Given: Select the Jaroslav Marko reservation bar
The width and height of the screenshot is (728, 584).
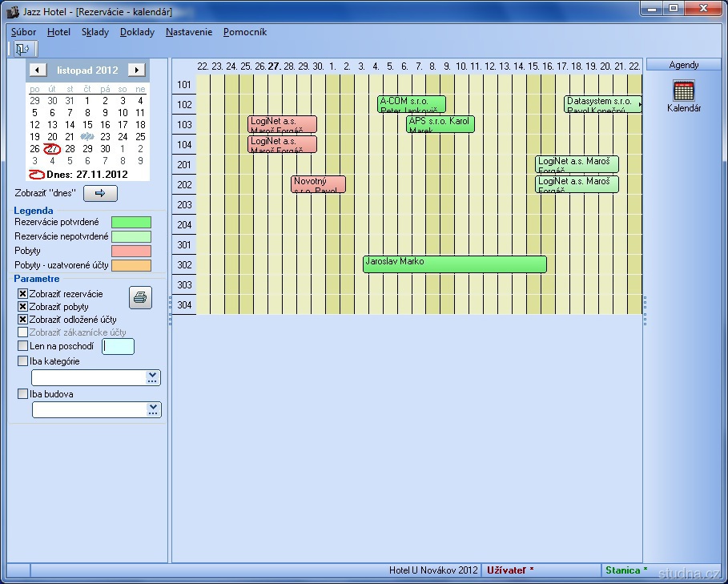Looking at the screenshot, I should click(454, 264).
